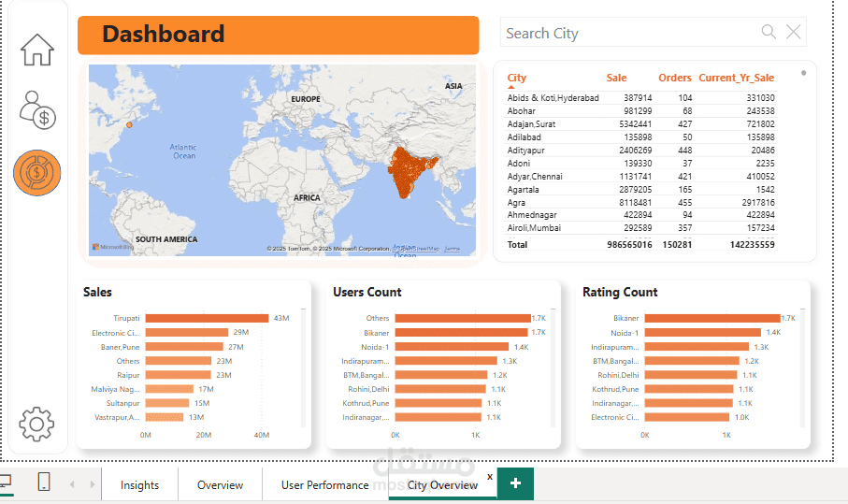Click the India filled region on map
The width and height of the screenshot is (848, 504).
(x=406, y=170)
